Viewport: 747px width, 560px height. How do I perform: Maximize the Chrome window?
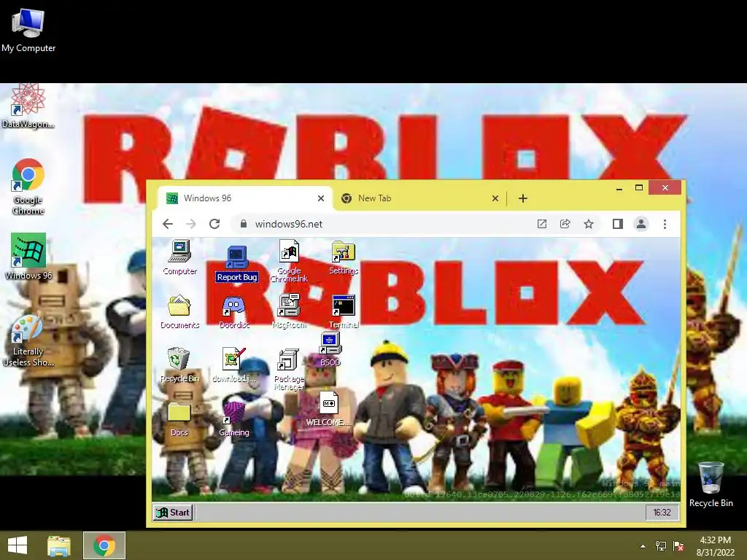(639, 187)
